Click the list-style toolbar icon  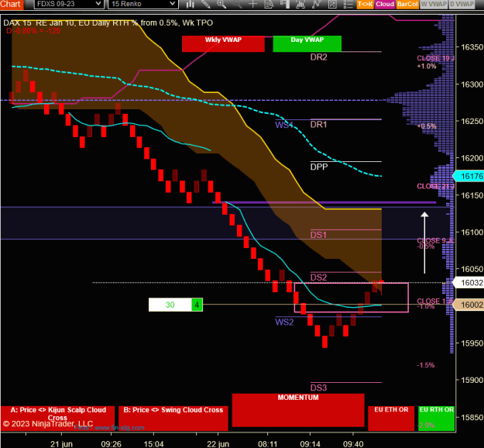coord(348,4)
